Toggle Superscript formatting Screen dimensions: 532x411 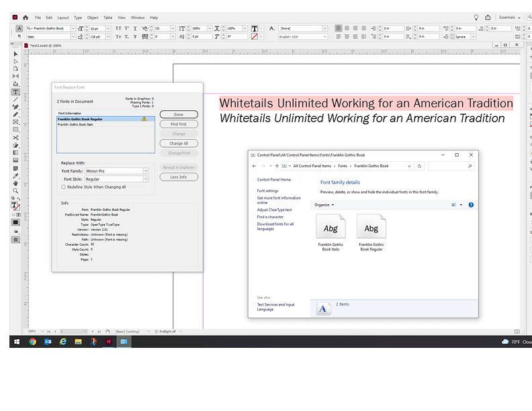tap(126, 28)
